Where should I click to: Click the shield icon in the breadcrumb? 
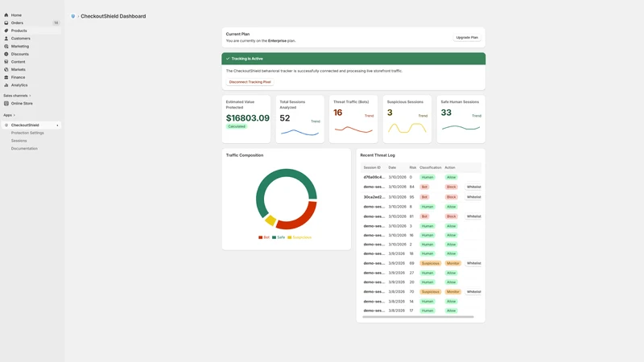(73, 16)
